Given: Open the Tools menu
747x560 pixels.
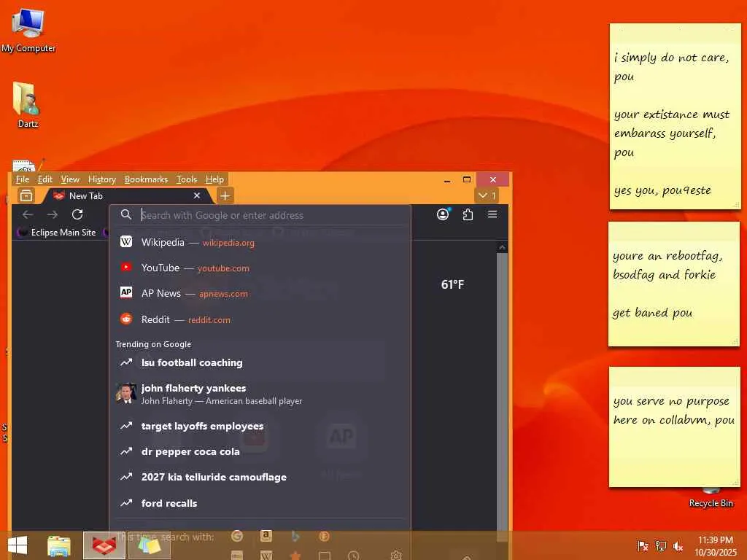Looking at the screenshot, I should click(x=186, y=179).
